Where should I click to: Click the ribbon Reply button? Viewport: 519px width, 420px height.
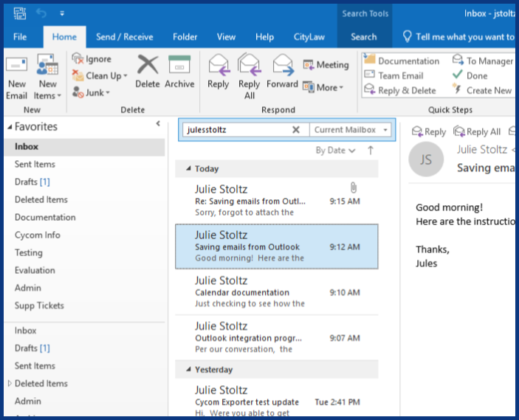[x=218, y=72]
